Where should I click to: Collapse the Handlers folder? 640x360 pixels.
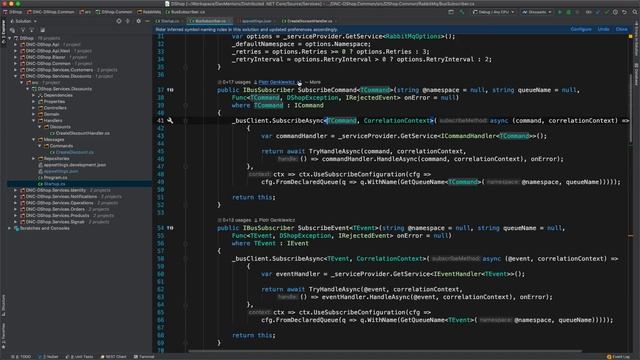click(x=34, y=121)
